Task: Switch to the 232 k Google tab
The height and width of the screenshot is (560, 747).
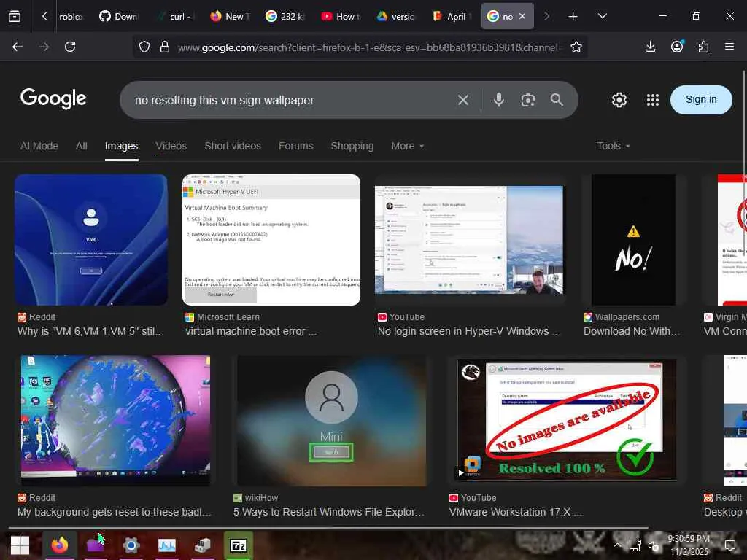Action: click(285, 17)
